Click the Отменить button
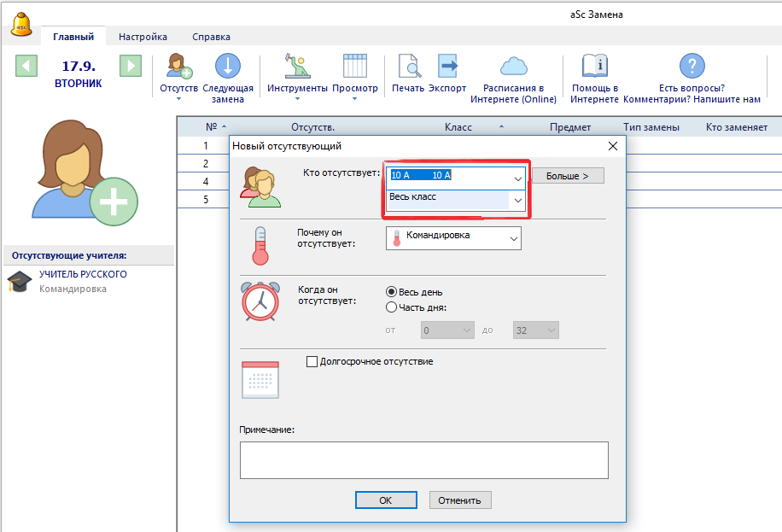 tap(460, 500)
